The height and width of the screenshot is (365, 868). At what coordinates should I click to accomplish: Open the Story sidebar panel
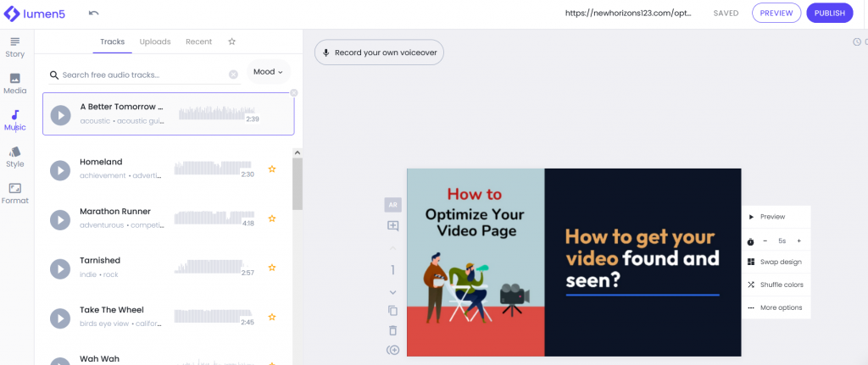coord(15,47)
